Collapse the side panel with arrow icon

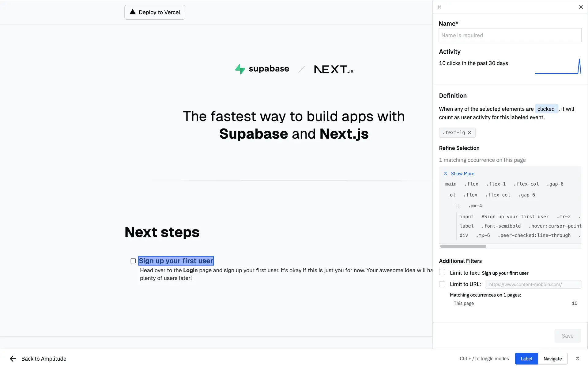[439, 7]
